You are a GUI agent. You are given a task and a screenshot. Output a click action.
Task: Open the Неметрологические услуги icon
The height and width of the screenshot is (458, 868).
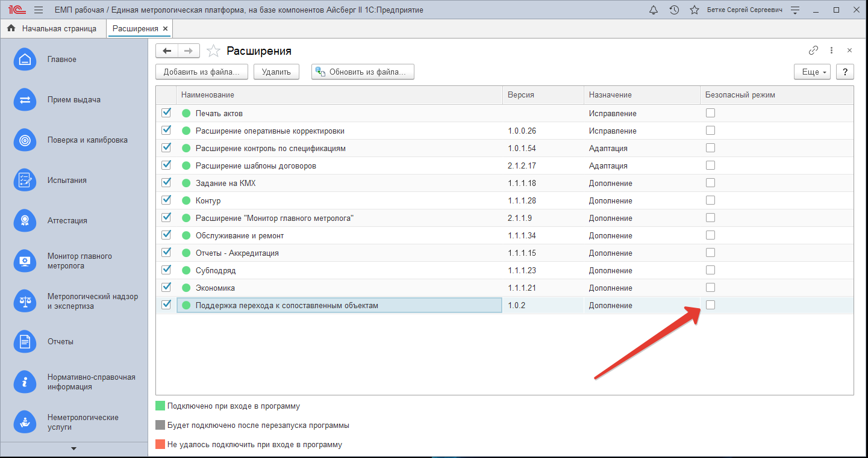pos(25,422)
